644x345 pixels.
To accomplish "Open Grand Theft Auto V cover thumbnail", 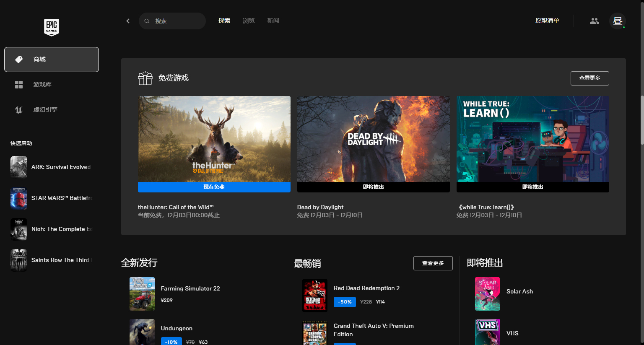I will 315,333.
